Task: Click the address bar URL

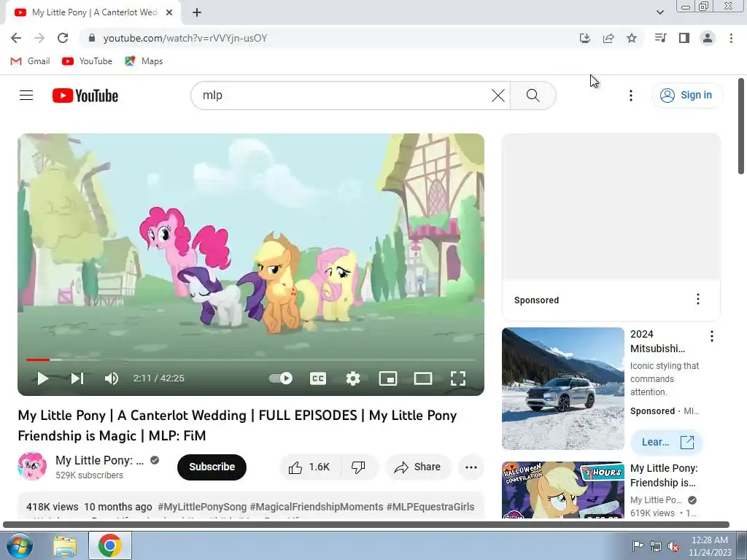Action: click(x=185, y=38)
